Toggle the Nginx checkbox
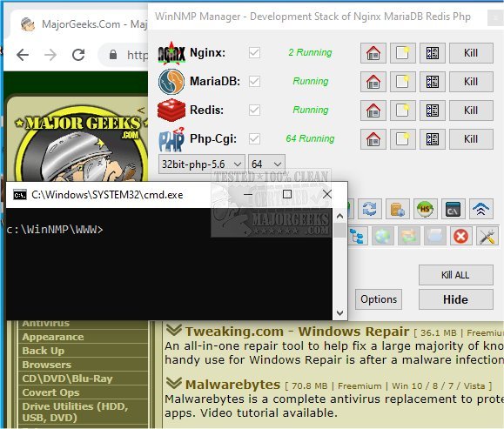Screen dimensions: 504x429 pos(254,52)
